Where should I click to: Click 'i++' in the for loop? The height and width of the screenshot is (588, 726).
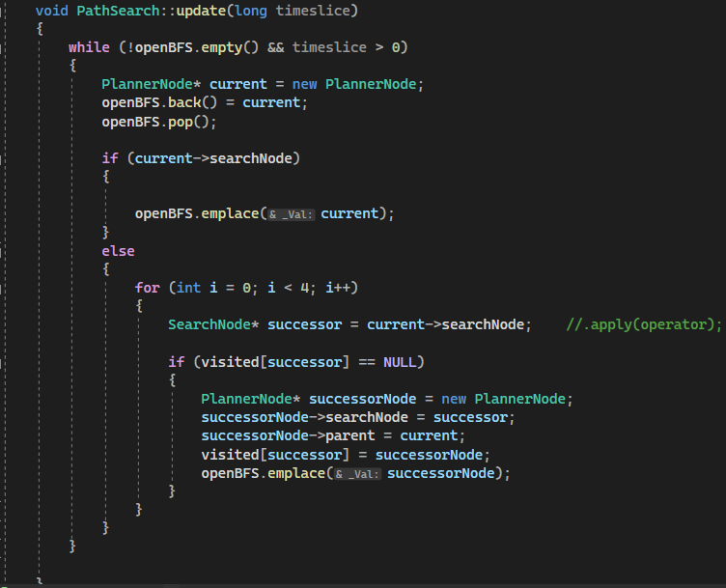(x=338, y=288)
